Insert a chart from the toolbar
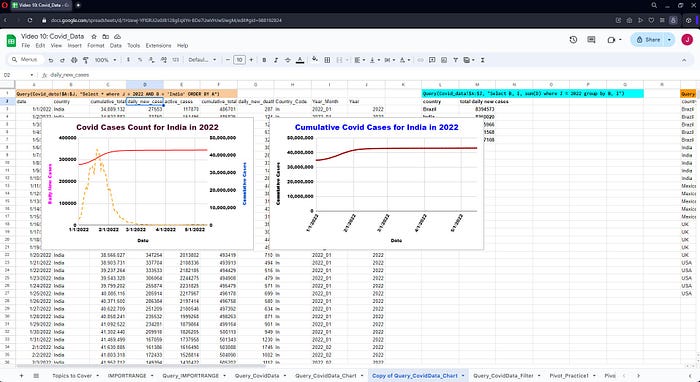700x382 pixels. pyautogui.click(x=444, y=60)
